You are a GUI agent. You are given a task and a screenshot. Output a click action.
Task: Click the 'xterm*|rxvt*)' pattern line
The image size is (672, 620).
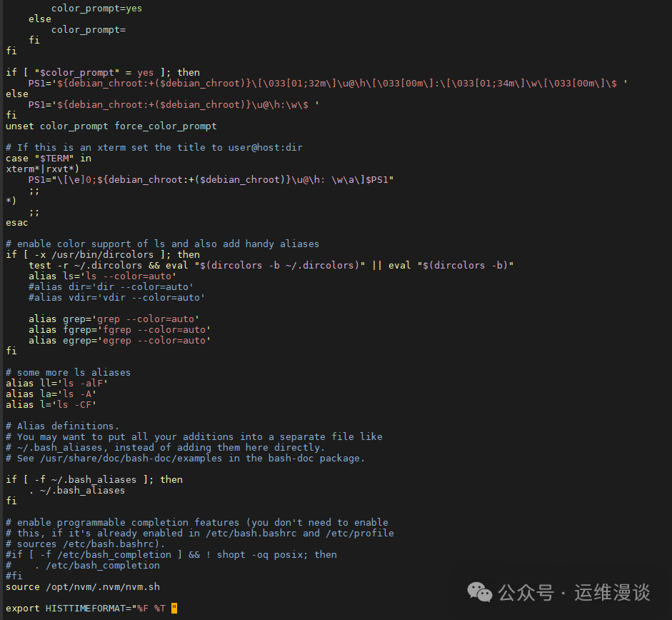(x=42, y=169)
